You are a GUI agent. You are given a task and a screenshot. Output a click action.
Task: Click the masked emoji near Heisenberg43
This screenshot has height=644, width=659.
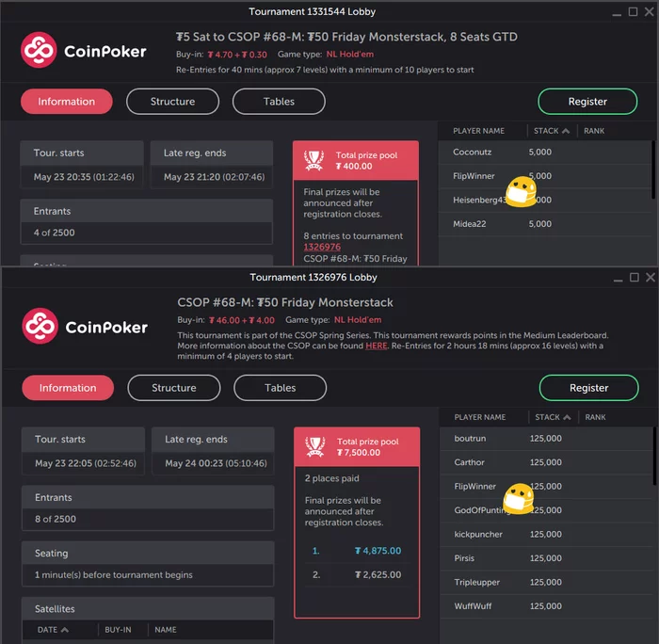click(x=521, y=192)
